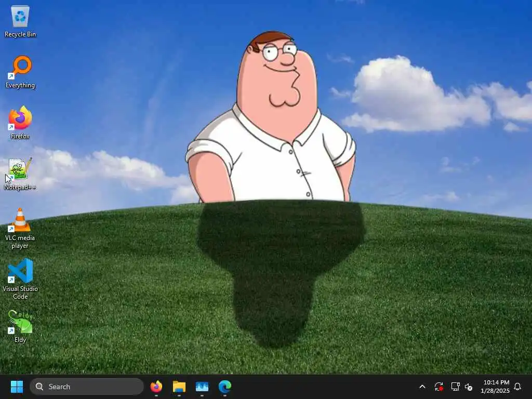Select the Recycle Bin desktop icon
This screenshot has width=532, height=399.
[x=20, y=21]
